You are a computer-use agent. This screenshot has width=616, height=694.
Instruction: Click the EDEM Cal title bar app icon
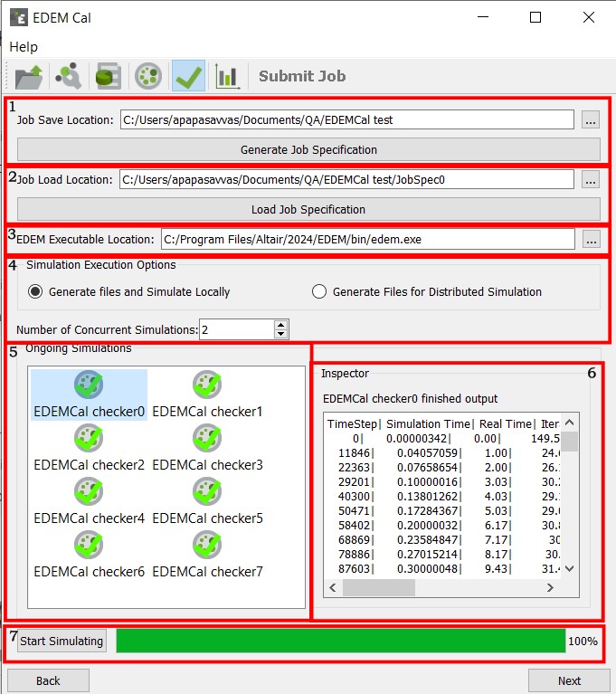[19, 18]
